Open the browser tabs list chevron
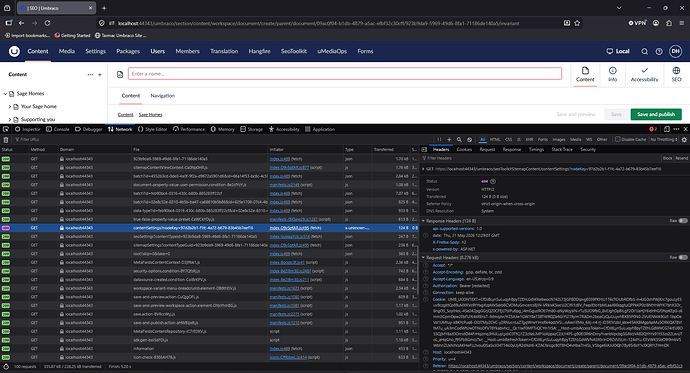Image resolution: width=690 pixels, height=373 pixels. coord(619,8)
